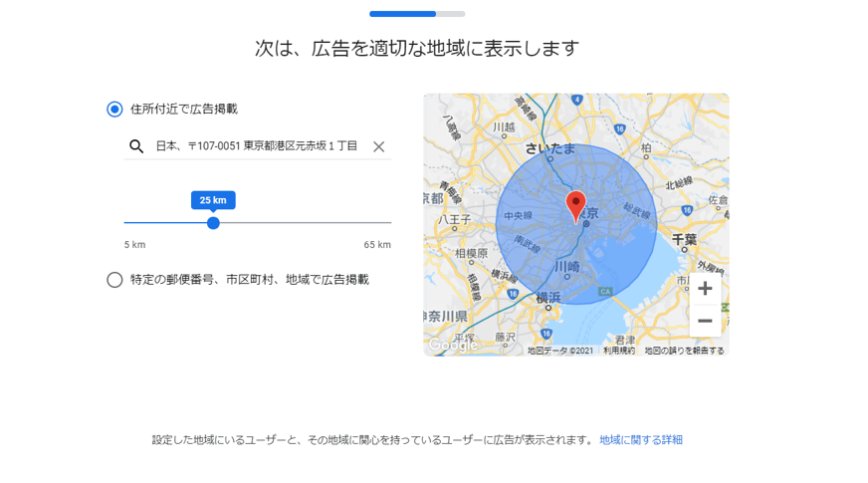Clear the address with the X icon
The image size is (868, 483).
[x=378, y=146]
